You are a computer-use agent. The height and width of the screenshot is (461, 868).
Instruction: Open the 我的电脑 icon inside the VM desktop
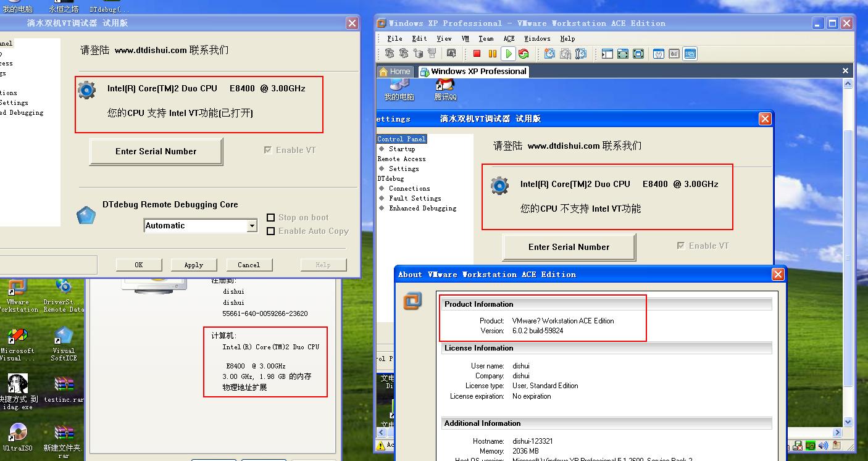399,90
